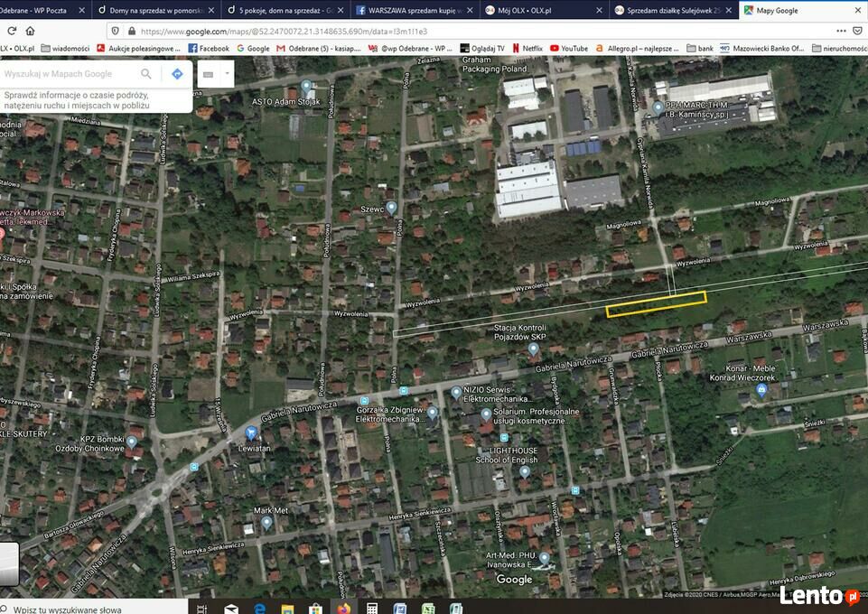This screenshot has width=868, height=614.
Task: Click the KPZ Bombki map pin
Action: 131,442
